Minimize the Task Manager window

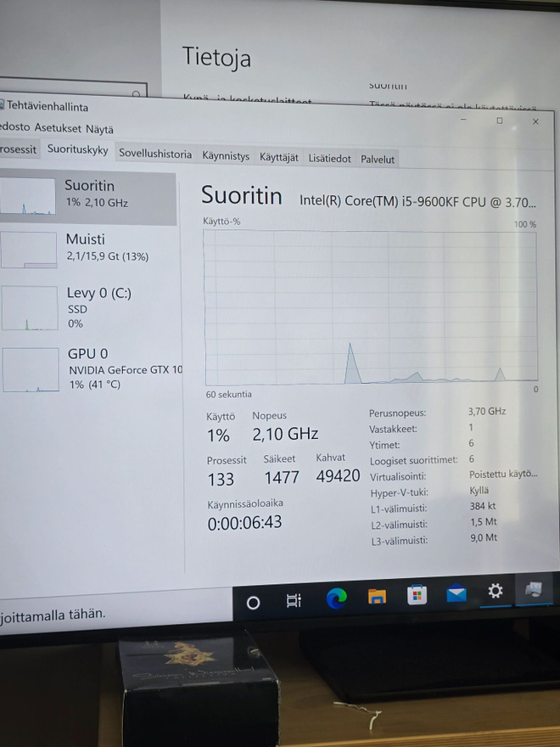pos(463,119)
